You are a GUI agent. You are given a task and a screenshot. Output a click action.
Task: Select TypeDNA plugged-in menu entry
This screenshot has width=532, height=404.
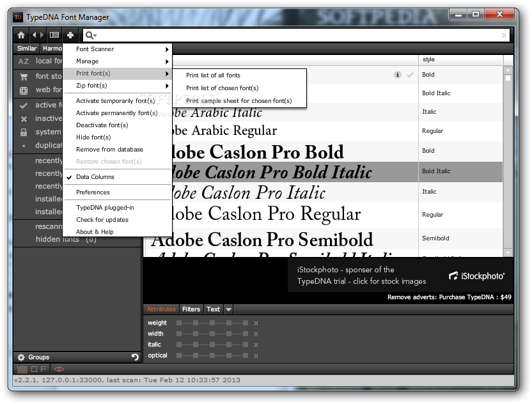(105, 208)
